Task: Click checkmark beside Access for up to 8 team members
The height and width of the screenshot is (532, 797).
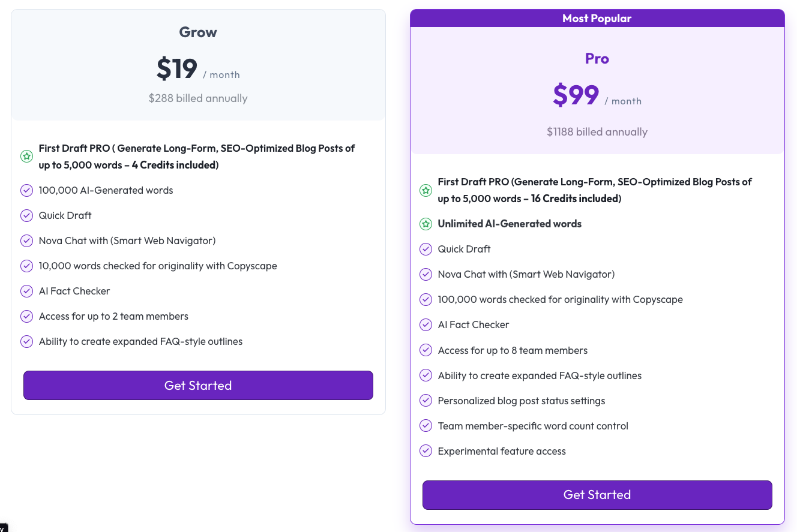Action: [x=426, y=350]
